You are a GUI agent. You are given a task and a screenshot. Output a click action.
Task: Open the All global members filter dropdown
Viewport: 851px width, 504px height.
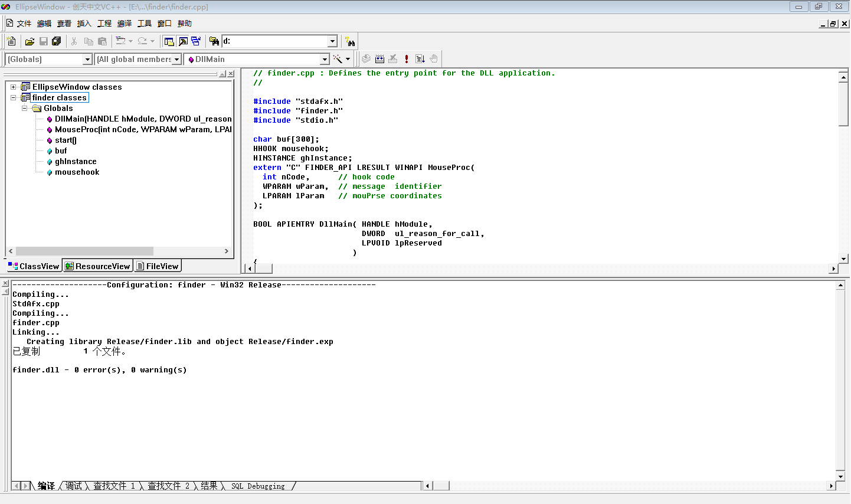(x=176, y=59)
